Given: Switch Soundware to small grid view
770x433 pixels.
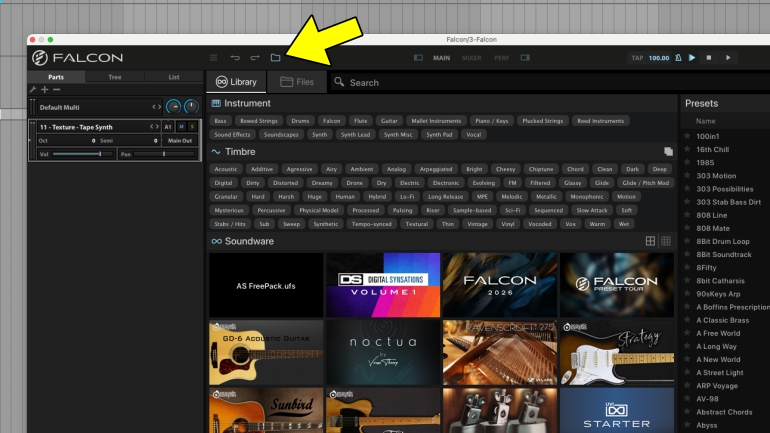Looking at the screenshot, I should click(x=666, y=241).
